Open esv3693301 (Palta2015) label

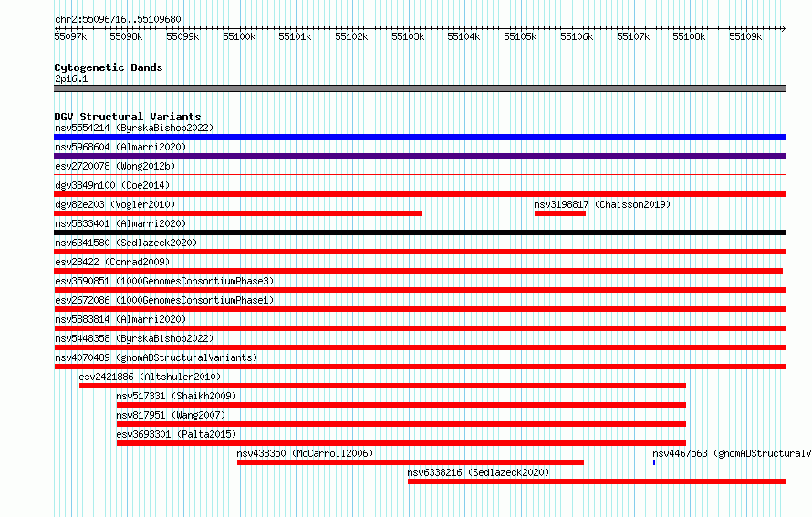(176, 434)
